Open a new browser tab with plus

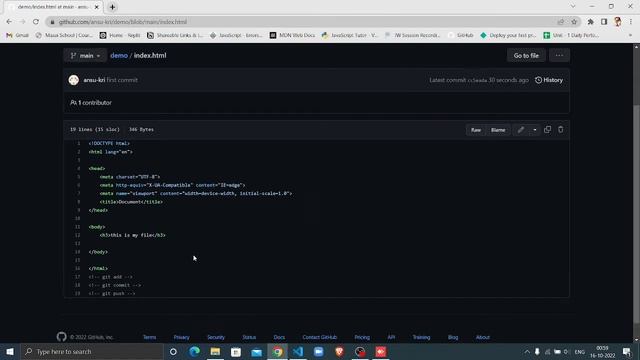click(x=112, y=7)
